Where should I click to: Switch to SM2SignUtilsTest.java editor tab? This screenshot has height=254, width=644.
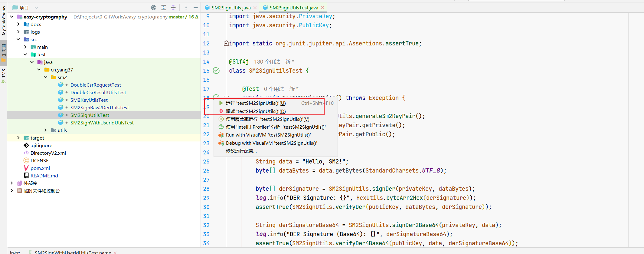coord(294,8)
